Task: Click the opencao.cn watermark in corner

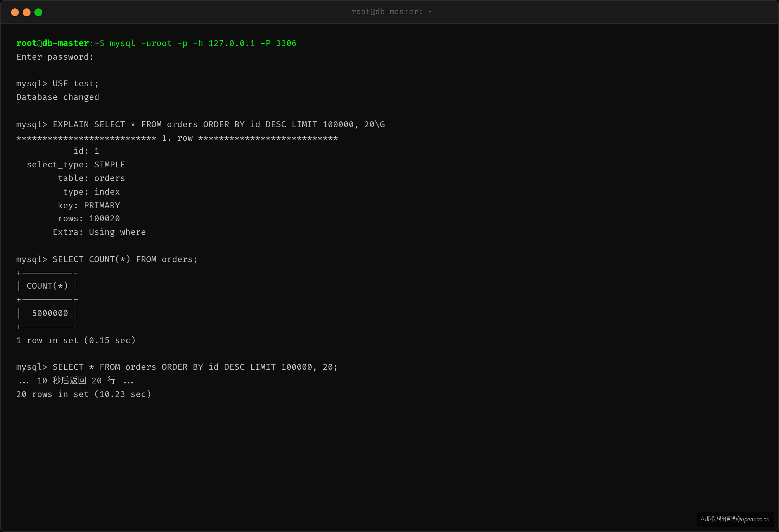Action: [x=735, y=519]
